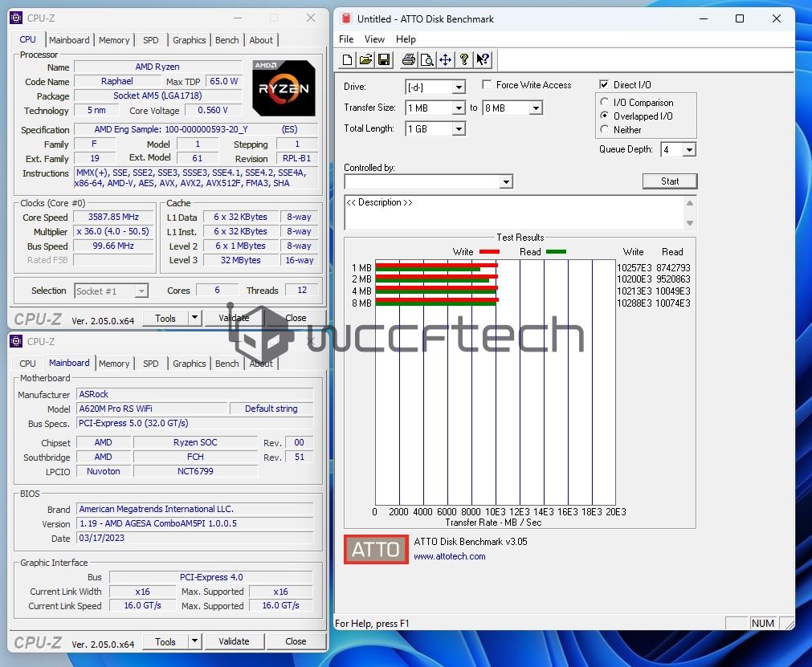Open the View menu in ATTO
Screen dimensions: 812x667
(x=374, y=39)
